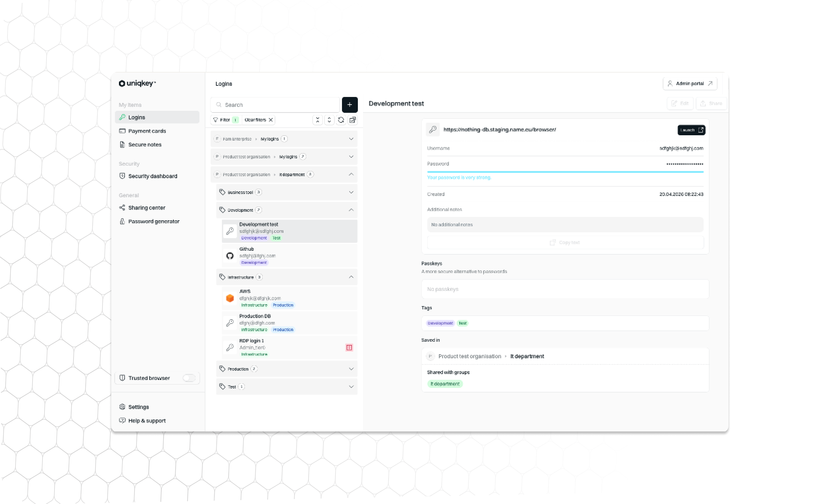Screen dimensions: 821x504
Task: Collapse the It department group chevron
Action: pyautogui.click(x=351, y=174)
